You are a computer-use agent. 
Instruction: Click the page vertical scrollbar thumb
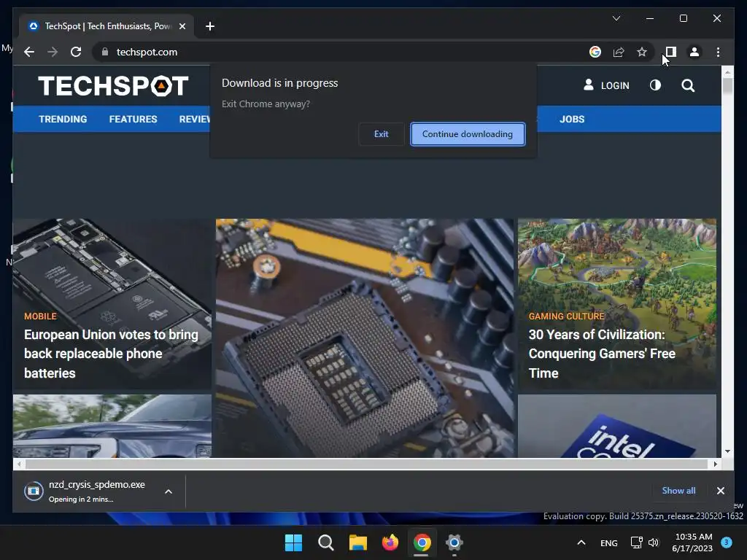coord(727,87)
